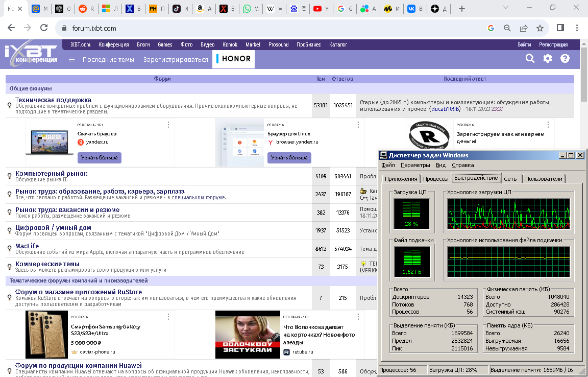Switch to the Сеть tab
Screen dimensions: 588x377
510,179
